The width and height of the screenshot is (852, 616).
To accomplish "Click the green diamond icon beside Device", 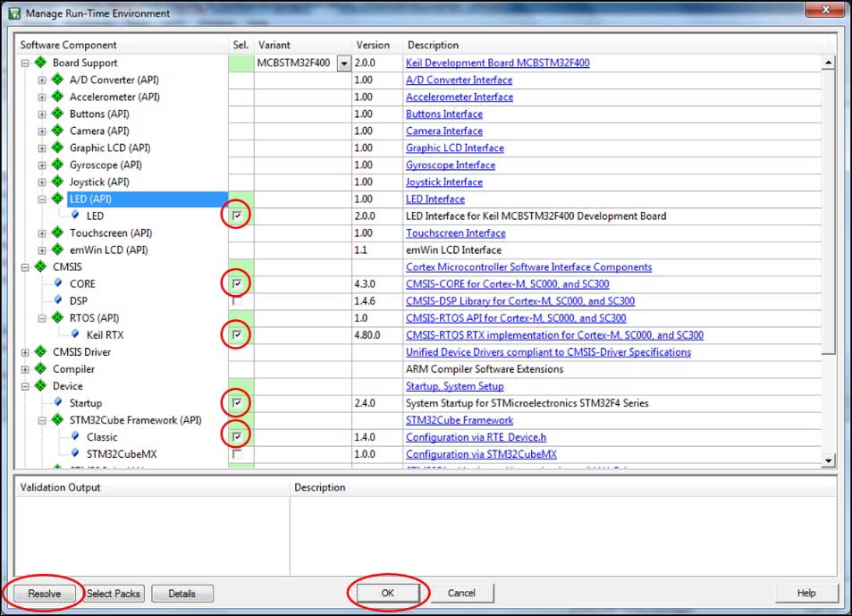I will coord(41,385).
